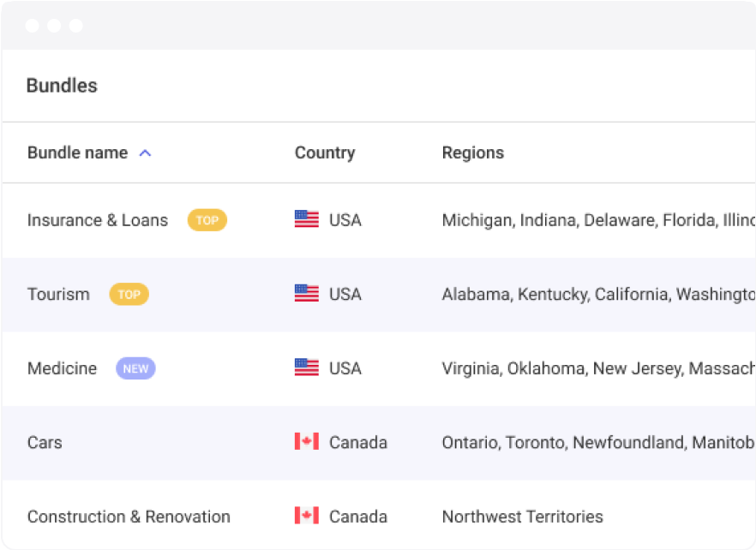Click the Canada flag in Cars row

point(306,442)
